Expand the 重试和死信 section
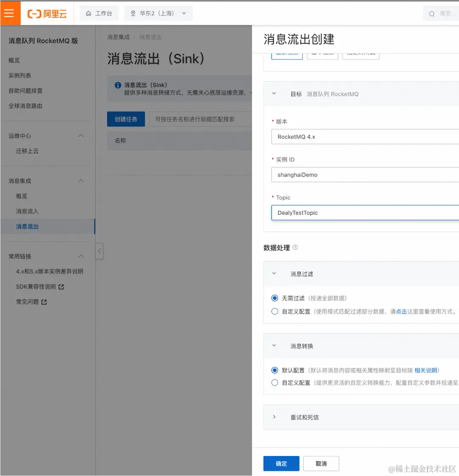Viewport: 459px width, 476px height. pyautogui.click(x=275, y=417)
